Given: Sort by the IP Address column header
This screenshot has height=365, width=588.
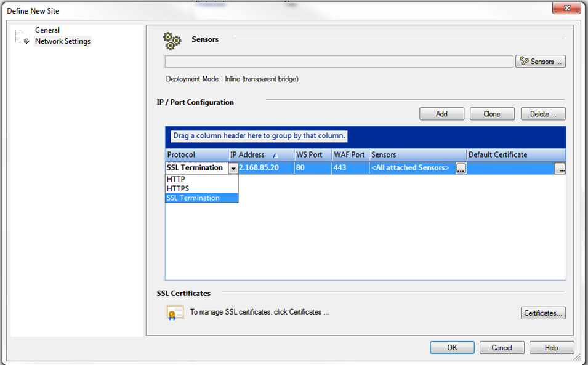Looking at the screenshot, I should tap(248, 155).
